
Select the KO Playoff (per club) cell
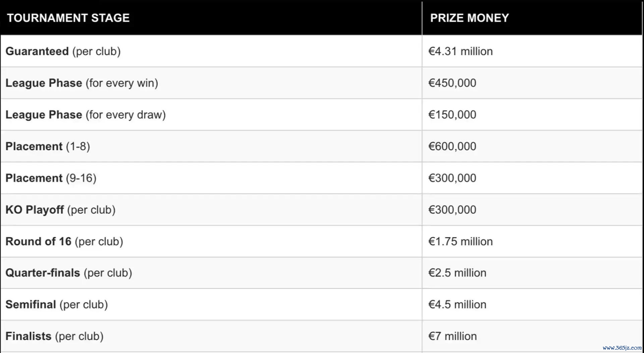[x=60, y=210]
